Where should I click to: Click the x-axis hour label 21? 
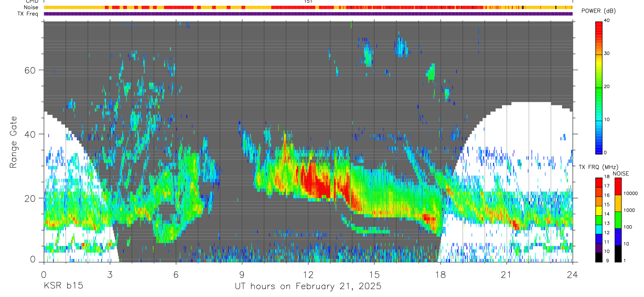point(507,274)
